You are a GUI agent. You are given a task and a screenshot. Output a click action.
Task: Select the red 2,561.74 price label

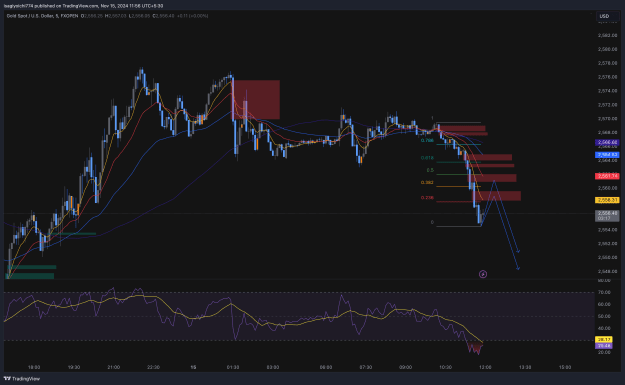coord(607,176)
